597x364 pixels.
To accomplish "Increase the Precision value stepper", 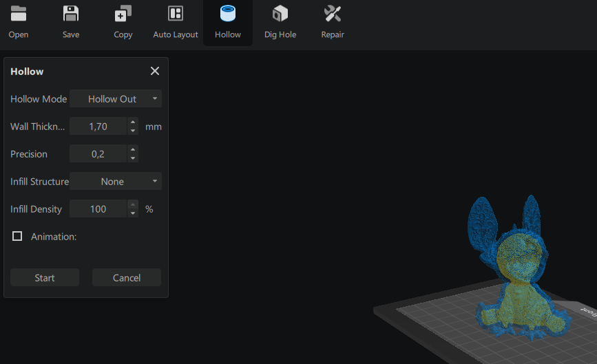I will click(x=133, y=150).
